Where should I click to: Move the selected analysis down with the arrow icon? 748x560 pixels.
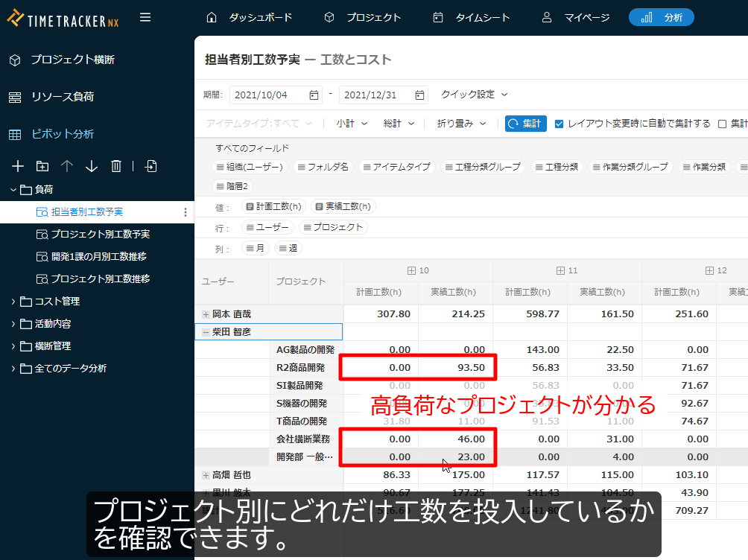91,166
